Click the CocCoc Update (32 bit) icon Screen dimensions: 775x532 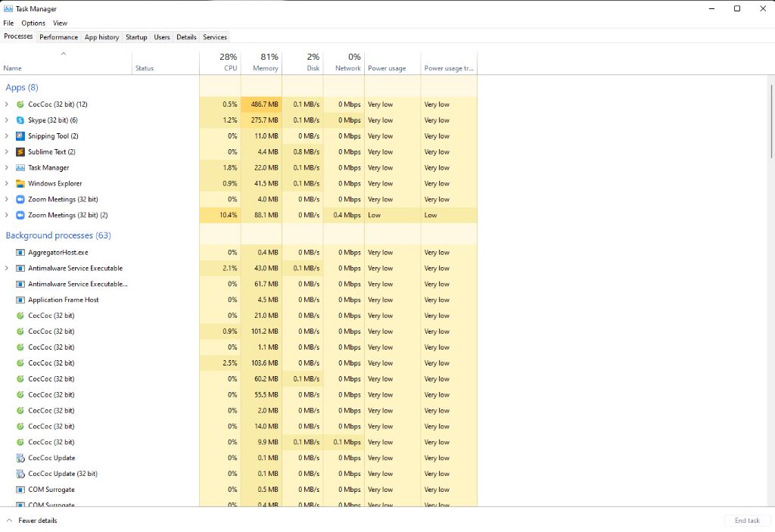click(x=20, y=474)
